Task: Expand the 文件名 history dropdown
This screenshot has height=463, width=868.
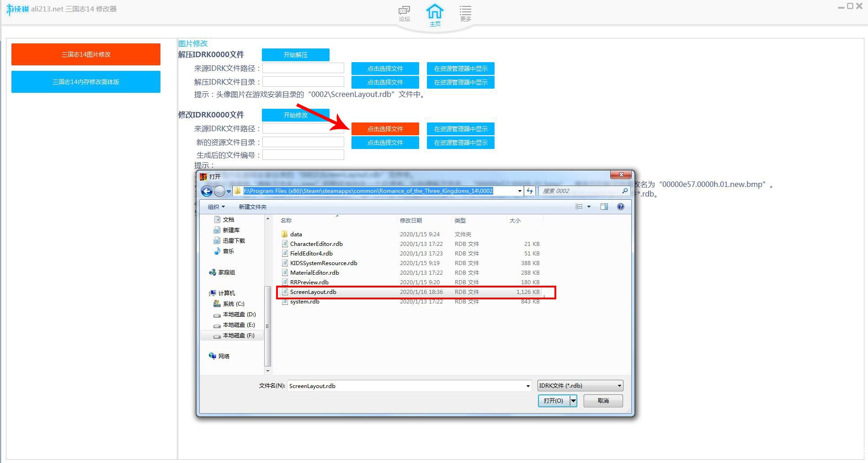Action: point(528,386)
